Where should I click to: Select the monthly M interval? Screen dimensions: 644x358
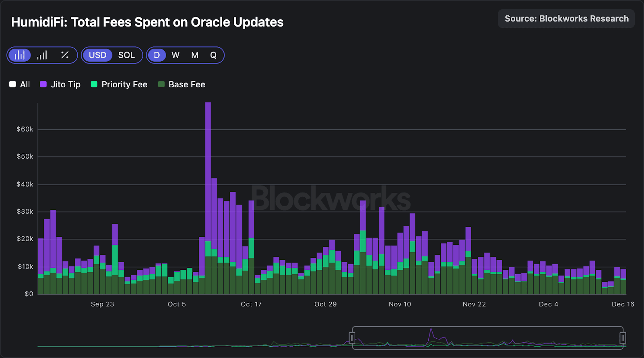[x=194, y=55]
